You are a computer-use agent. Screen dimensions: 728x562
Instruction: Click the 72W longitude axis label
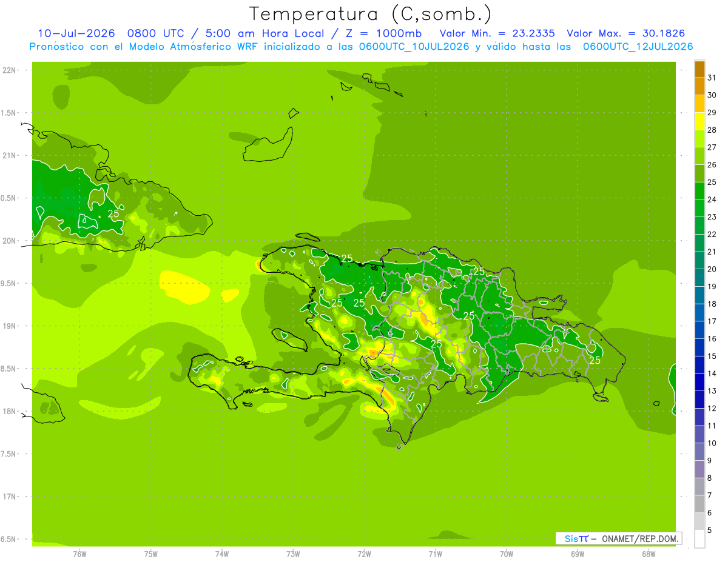(364, 554)
